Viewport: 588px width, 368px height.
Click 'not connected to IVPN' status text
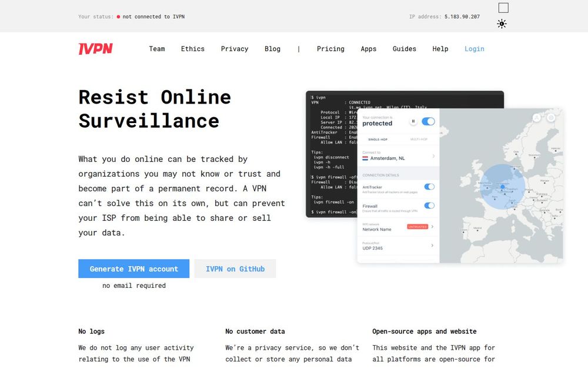tap(153, 16)
